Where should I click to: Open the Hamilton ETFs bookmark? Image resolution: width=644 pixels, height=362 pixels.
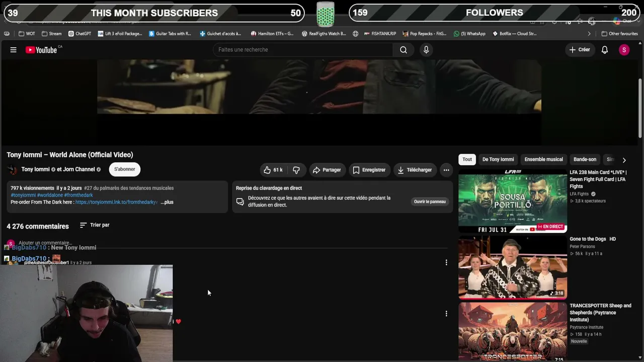coord(272,34)
